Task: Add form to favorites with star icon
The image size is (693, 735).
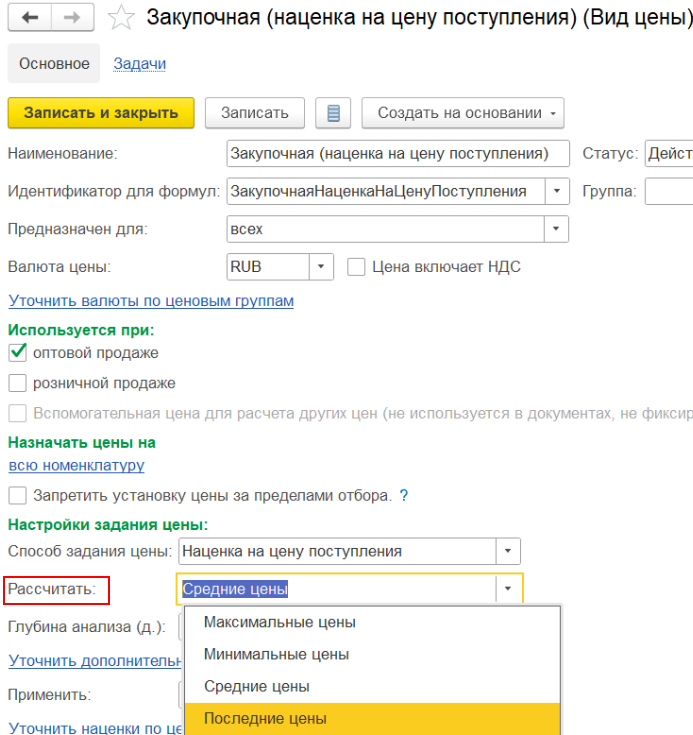Action: [x=121, y=17]
